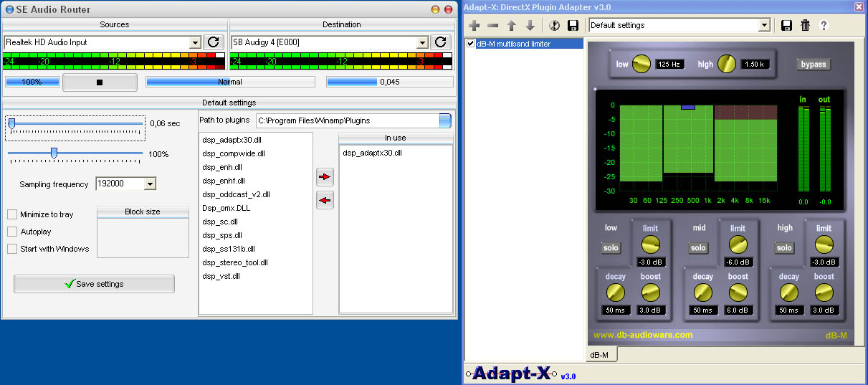Select dsp_adaptx30.dll in the In use list

tap(372, 153)
